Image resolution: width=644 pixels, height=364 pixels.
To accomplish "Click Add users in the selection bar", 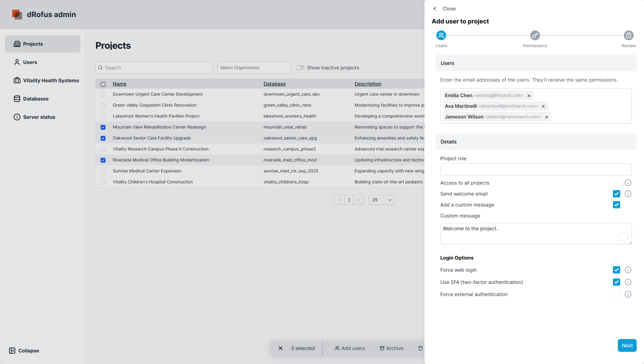I will pyautogui.click(x=350, y=348).
